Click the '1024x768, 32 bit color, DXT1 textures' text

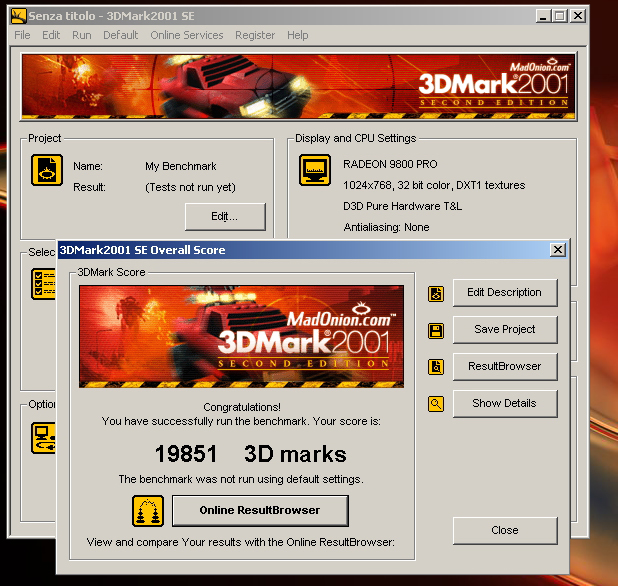[434, 185]
